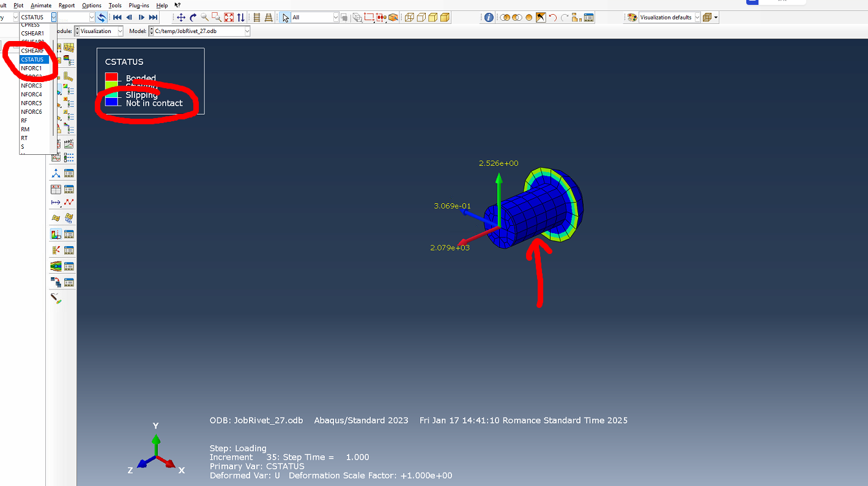Viewport: 868px width, 486px height.
Task: Select RM in the variable list
Action: tap(25, 129)
